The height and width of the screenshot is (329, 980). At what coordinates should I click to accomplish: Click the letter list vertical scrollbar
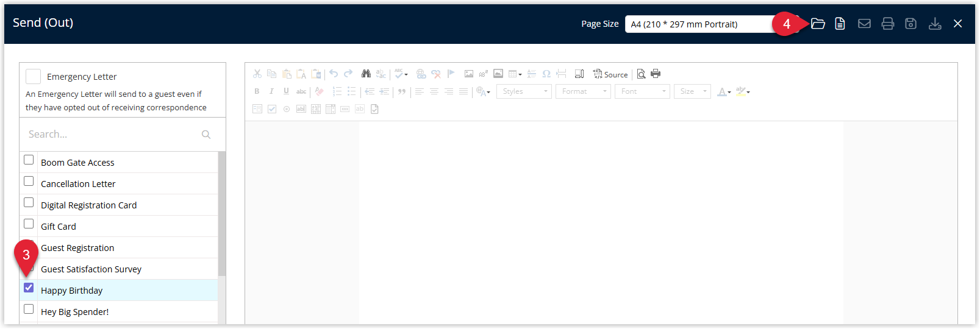pos(222,213)
